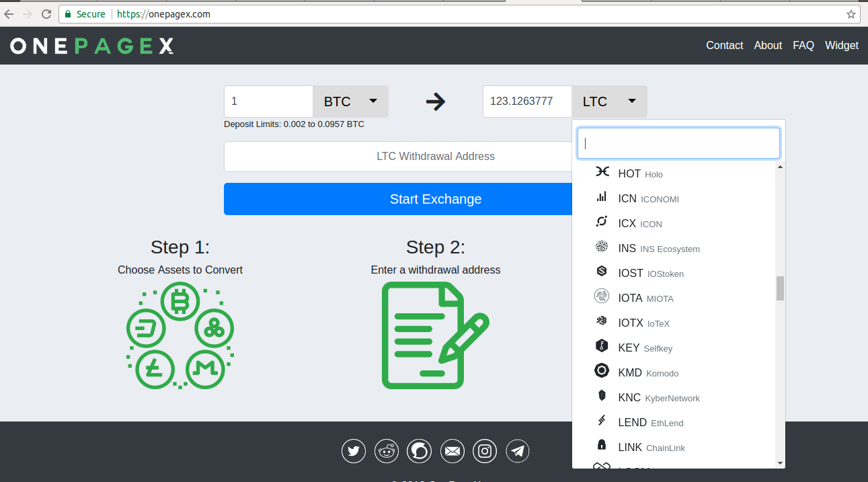
Task: Focus the currency search box
Action: (x=678, y=143)
